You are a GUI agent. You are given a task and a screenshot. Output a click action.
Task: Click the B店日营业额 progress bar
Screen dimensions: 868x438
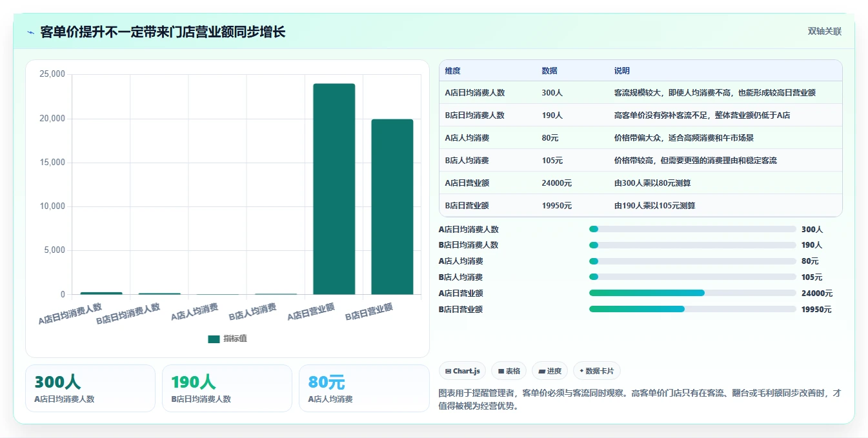tap(692, 309)
